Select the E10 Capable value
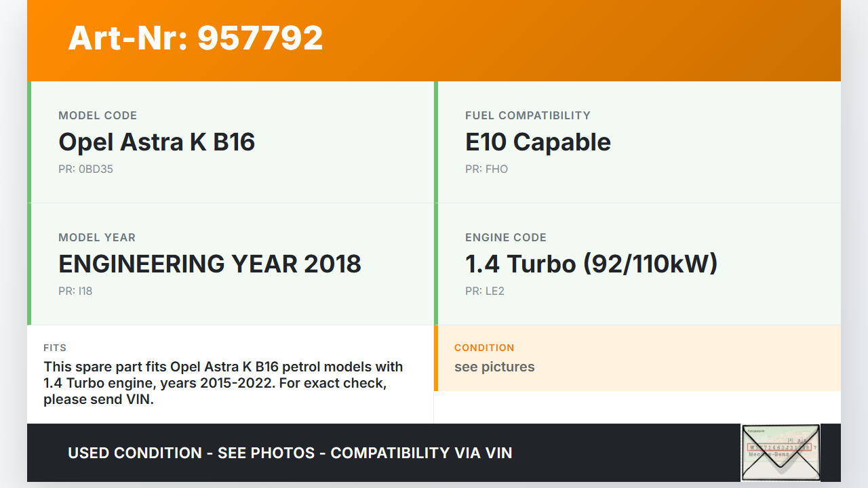Viewport: 868px width, 488px height. [x=538, y=142]
